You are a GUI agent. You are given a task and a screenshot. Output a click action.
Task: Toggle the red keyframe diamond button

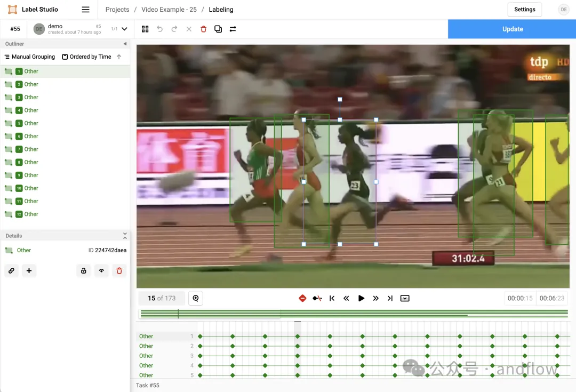click(302, 298)
